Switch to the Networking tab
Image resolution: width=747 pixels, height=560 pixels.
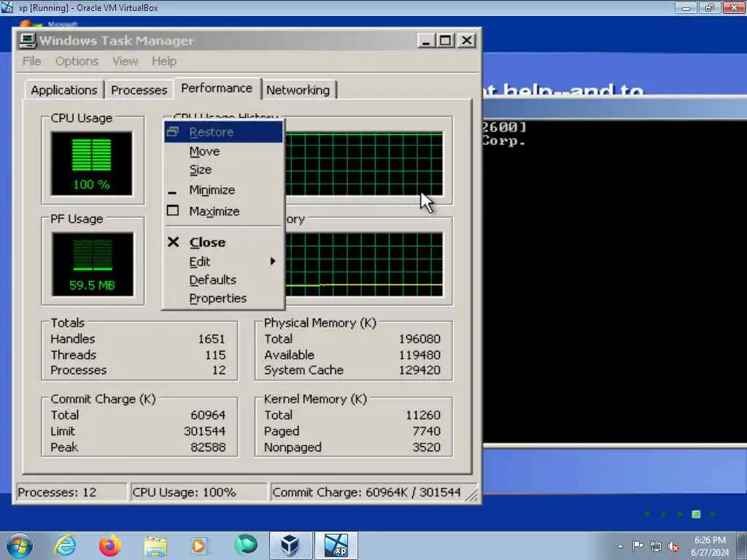click(298, 90)
